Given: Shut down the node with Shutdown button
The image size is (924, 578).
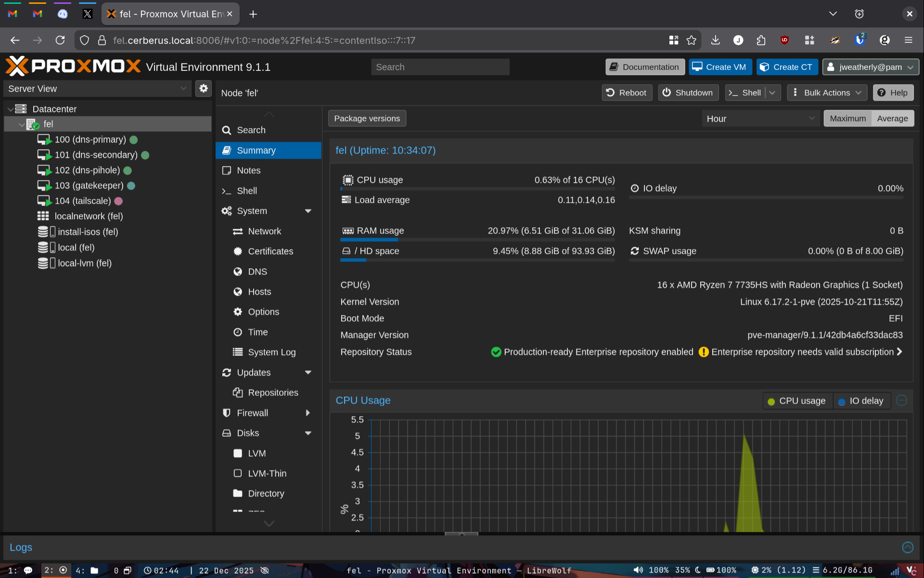Looking at the screenshot, I should [x=688, y=92].
